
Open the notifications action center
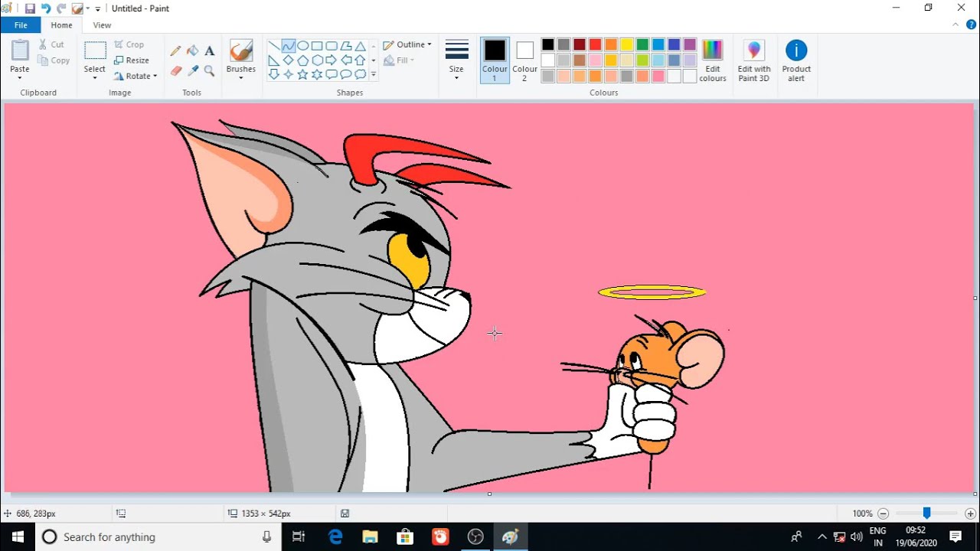tap(955, 536)
